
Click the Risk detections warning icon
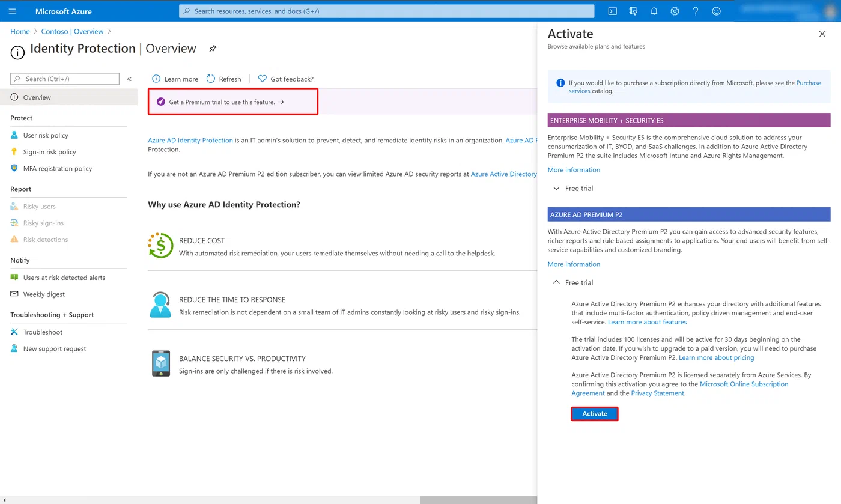14,240
